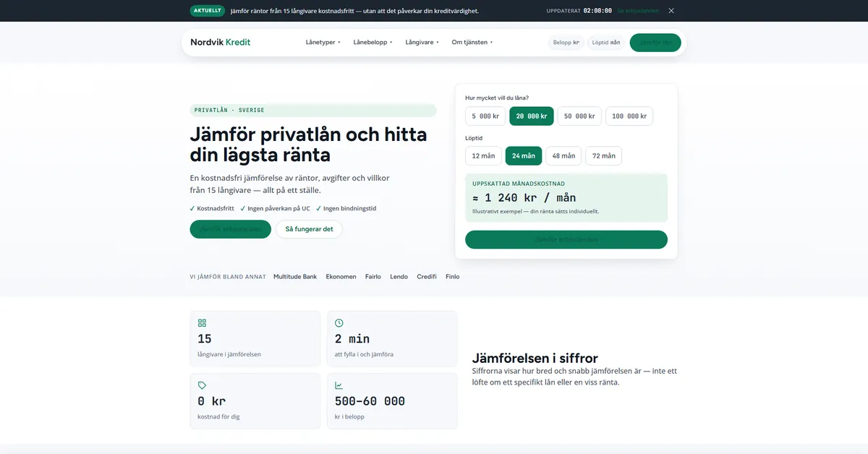Click the tag icon above 0 kr

coord(202,385)
